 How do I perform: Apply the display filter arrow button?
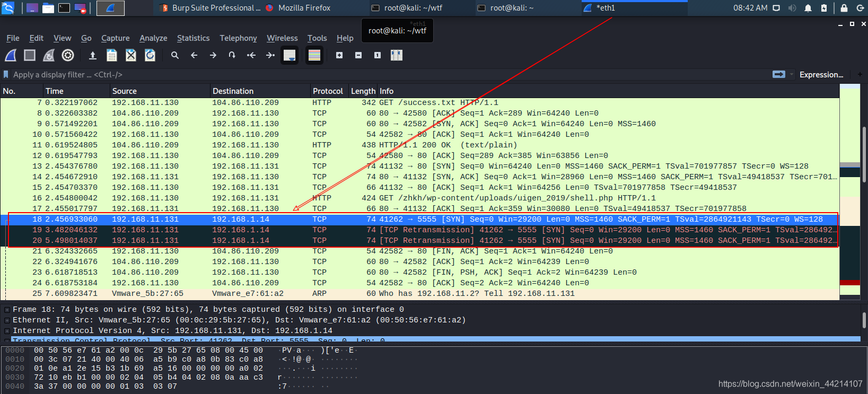pyautogui.click(x=779, y=74)
